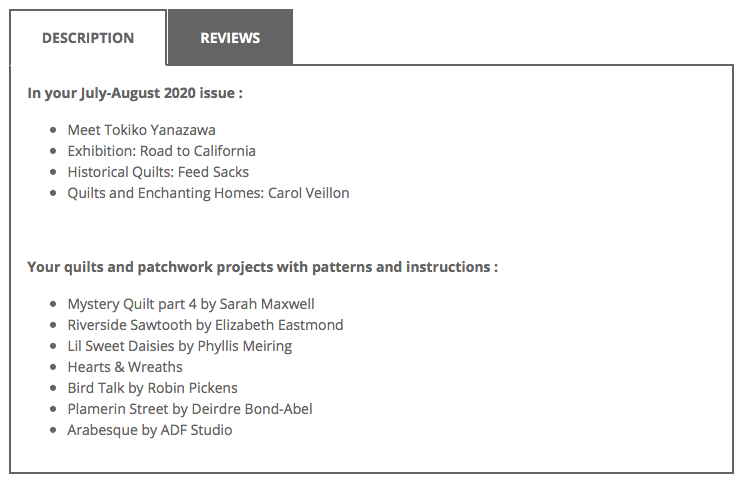This screenshot has width=736, height=485.
Task: Click the designer name Elizabeth Eastmond
Action: pos(279,325)
